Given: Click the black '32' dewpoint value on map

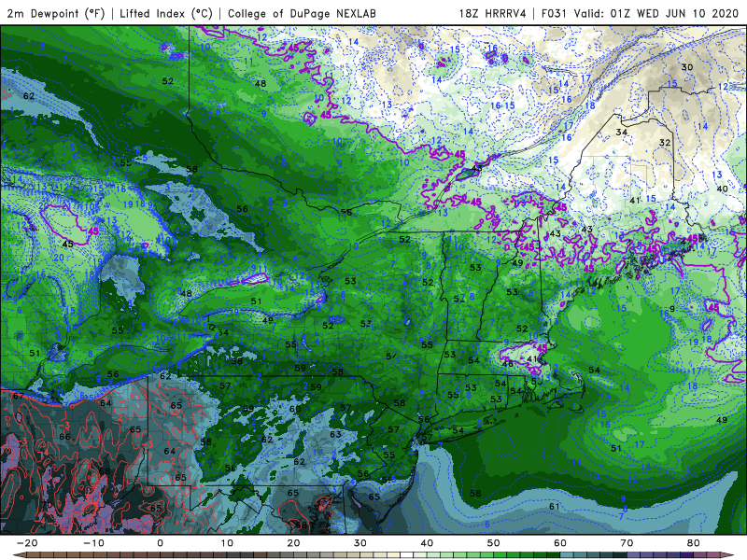Looking at the screenshot, I should [x=665, y=143].
